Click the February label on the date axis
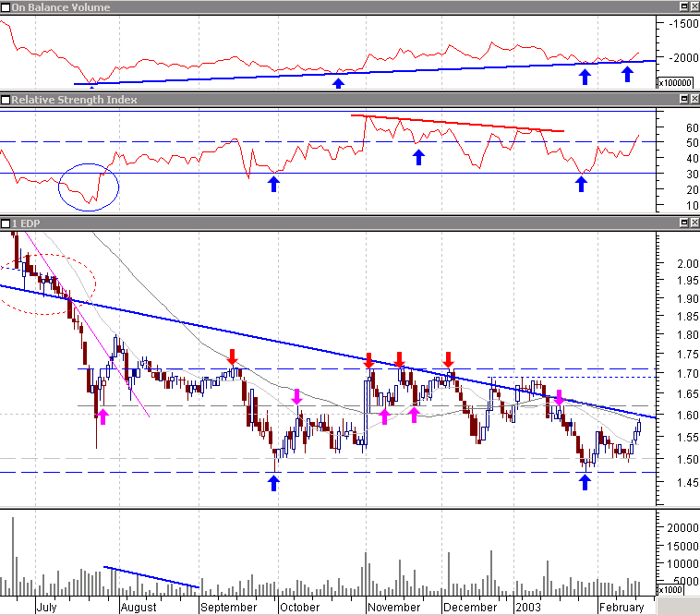 click(x=622, y=607)
